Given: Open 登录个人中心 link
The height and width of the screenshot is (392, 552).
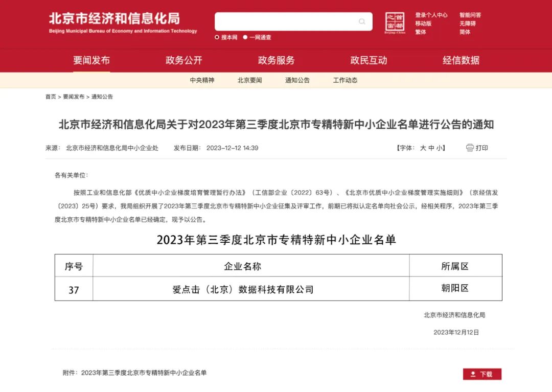Looking at the screenshot, I should [431, 15].
